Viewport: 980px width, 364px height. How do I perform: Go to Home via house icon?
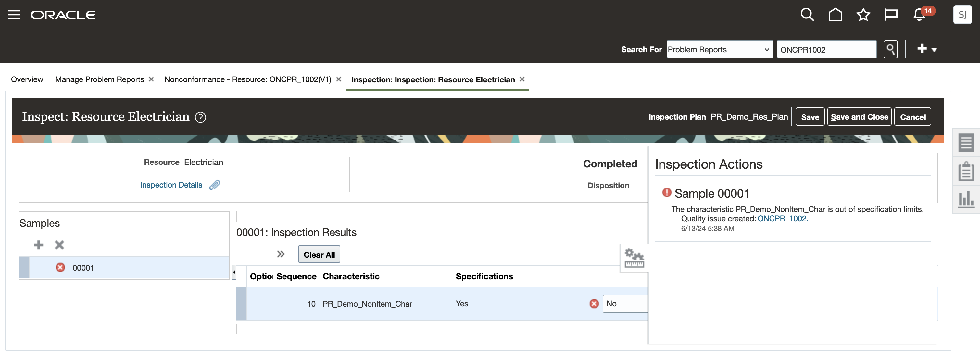[835, 15]
